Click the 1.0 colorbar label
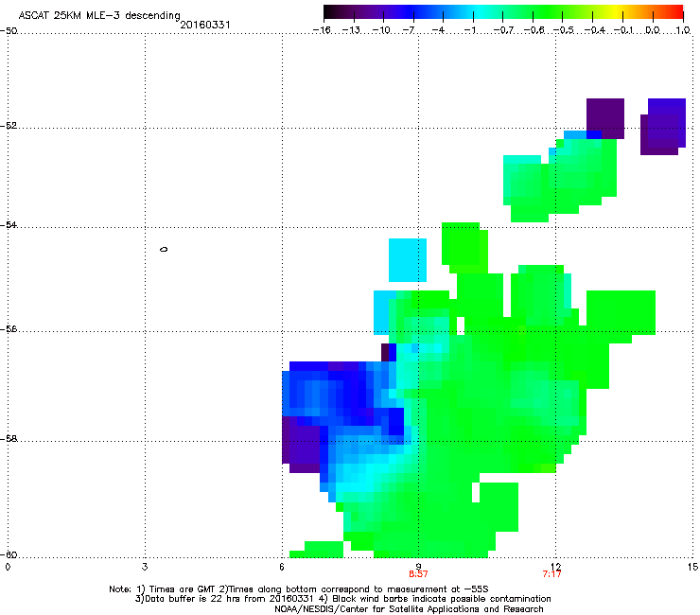Image resolution: width=700 pixels, height=615 pixels. coord(683,30)
